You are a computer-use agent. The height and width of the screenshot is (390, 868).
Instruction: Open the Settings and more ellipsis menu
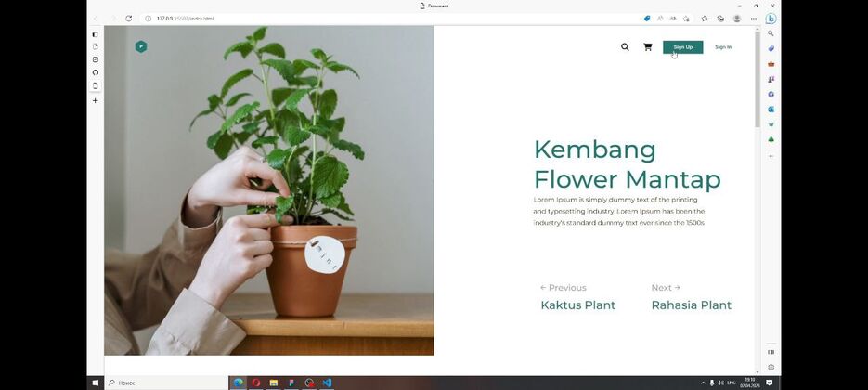[754, 19]
